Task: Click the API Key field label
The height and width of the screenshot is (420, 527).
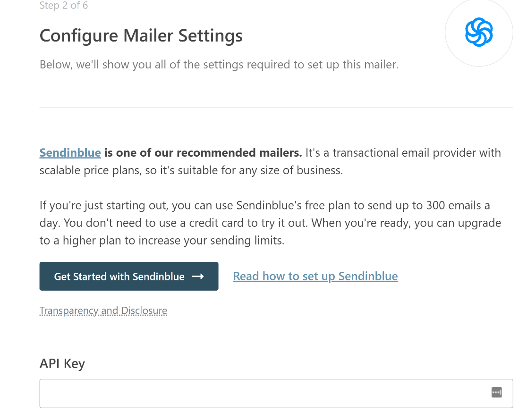Action: point(62,363)
